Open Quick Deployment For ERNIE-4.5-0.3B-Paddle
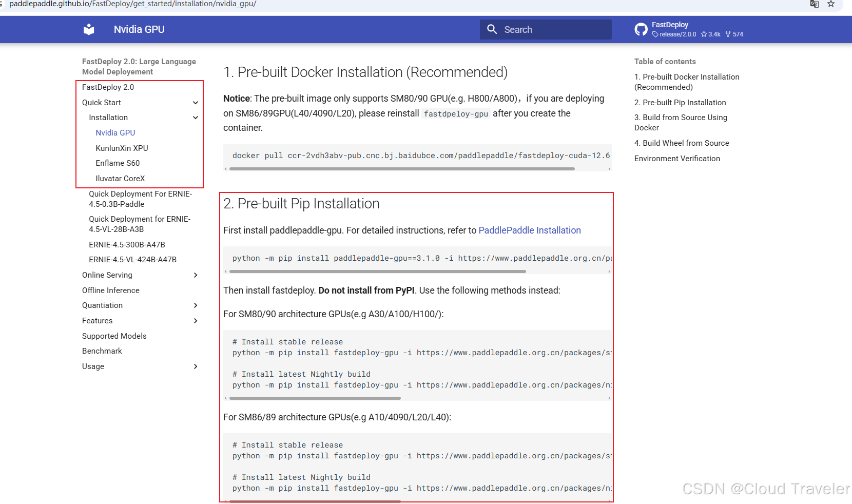Viewport: 852px width, 504px height. (141, 199)
